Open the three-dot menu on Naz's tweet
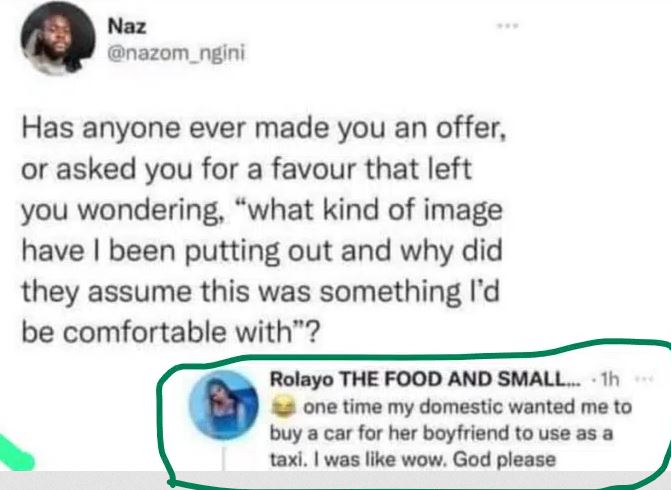 pyautogui.click(x=509, y=22)
